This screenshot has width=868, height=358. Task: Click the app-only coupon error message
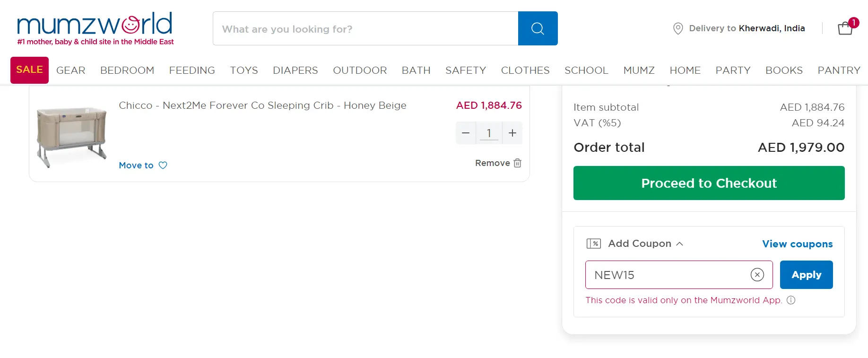point(684,300)
